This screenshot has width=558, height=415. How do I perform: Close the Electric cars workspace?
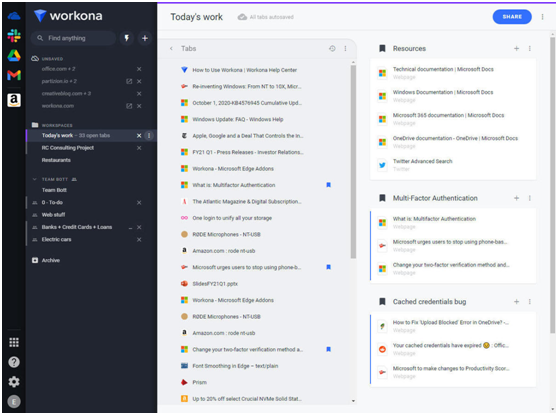tap(139, 240)
